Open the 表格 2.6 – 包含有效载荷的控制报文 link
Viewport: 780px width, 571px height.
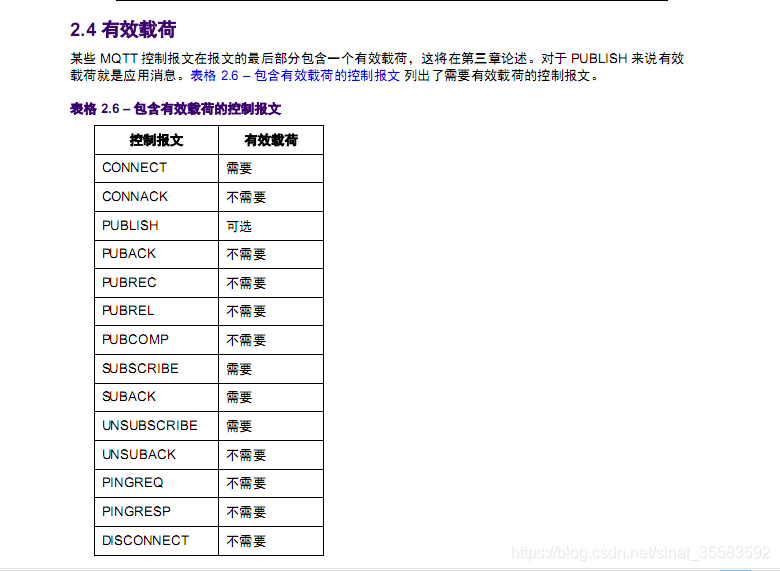click(295, 76)
